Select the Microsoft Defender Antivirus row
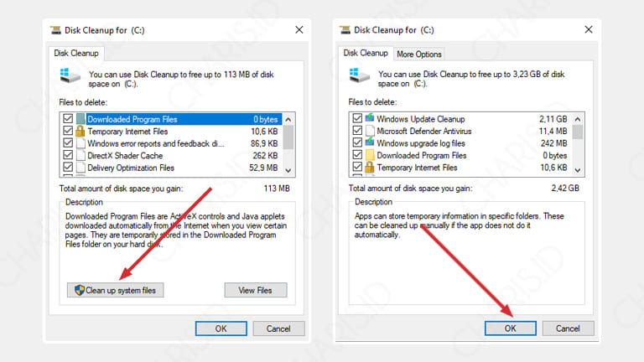The image size is (644, 362). pos(461,131)
